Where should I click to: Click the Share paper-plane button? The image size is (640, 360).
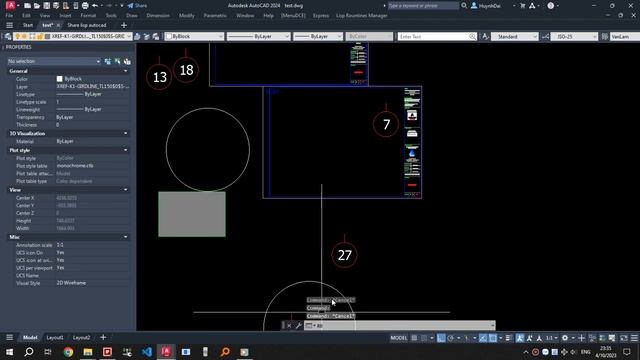[137, 6]
